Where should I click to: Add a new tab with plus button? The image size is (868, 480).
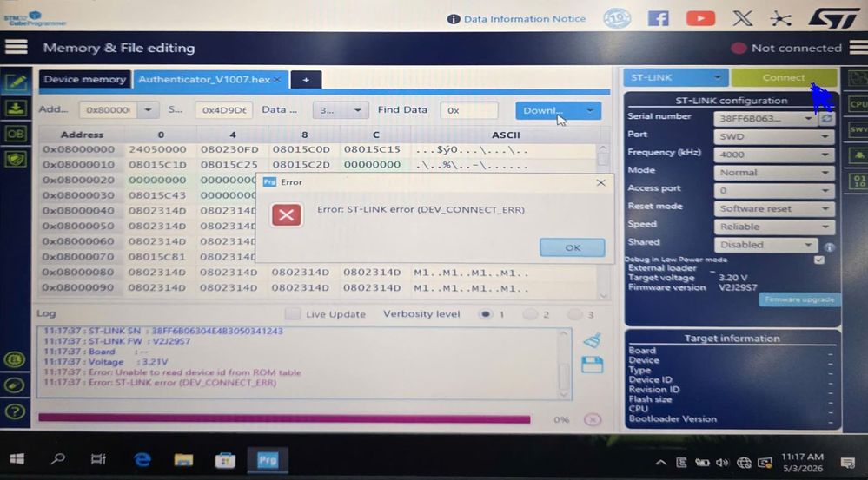[306, 80]
